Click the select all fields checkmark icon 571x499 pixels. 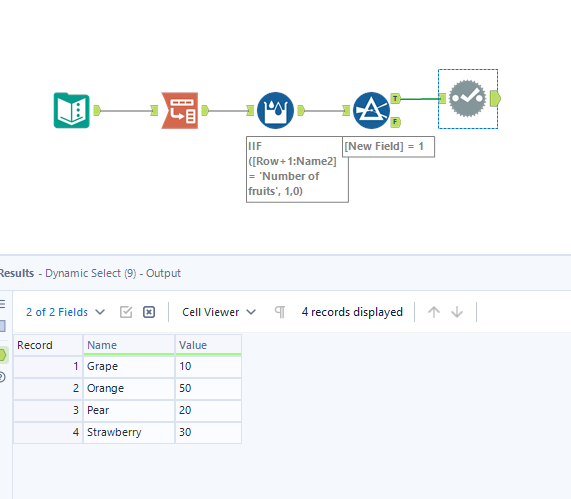[126, 312]
